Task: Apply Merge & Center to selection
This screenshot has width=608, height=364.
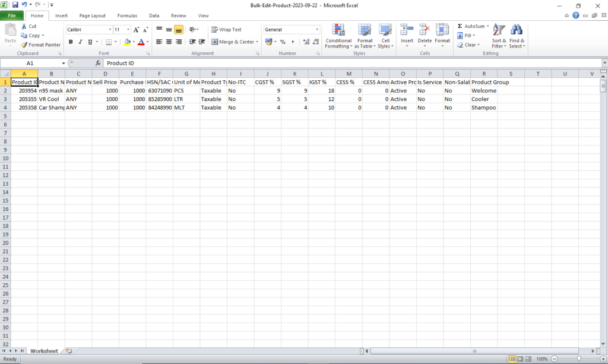Action: coord(232,42)
